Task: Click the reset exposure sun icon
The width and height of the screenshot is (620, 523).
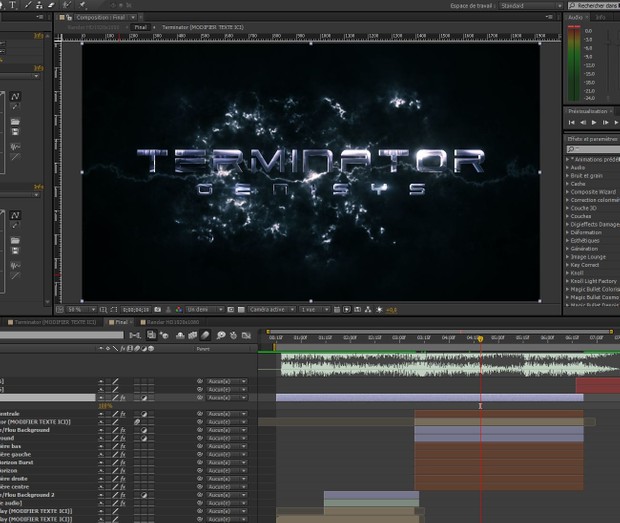Action: pos(379,310)
